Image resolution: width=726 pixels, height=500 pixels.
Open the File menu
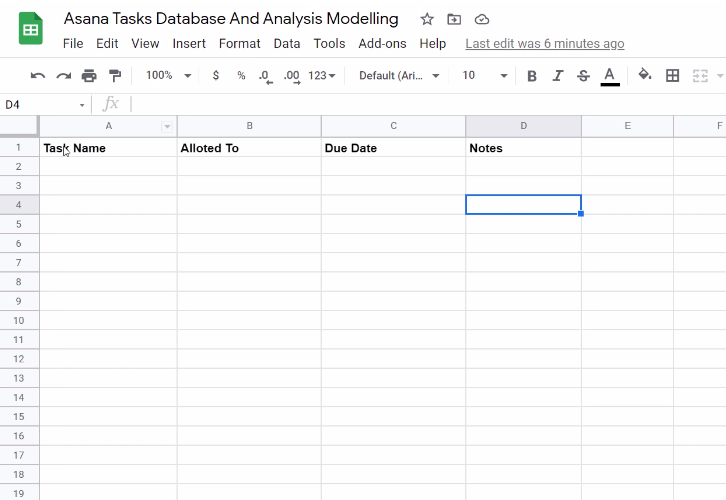pyautogui.click(x=73, y=44)
